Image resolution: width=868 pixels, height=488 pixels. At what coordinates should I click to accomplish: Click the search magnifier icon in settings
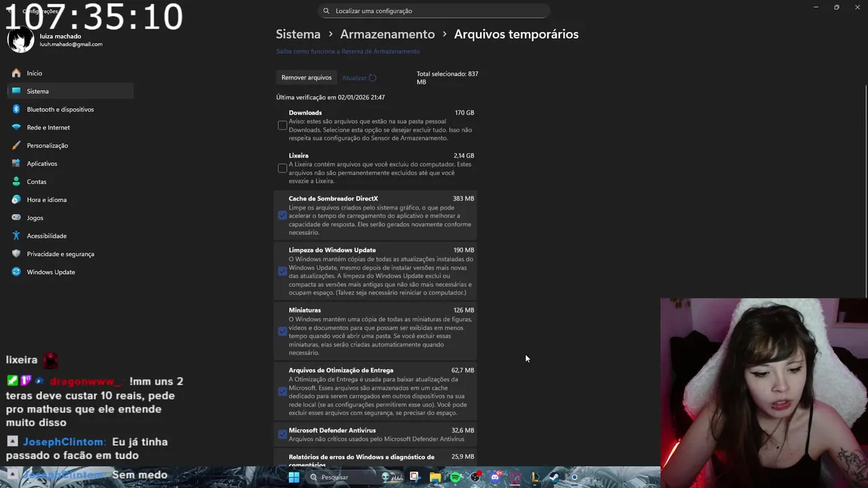326,11
